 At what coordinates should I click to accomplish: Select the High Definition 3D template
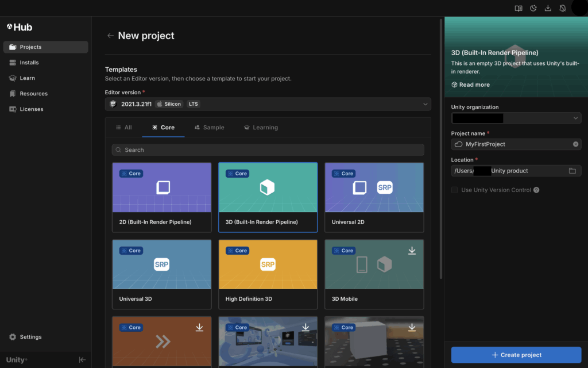coord(268,274)
